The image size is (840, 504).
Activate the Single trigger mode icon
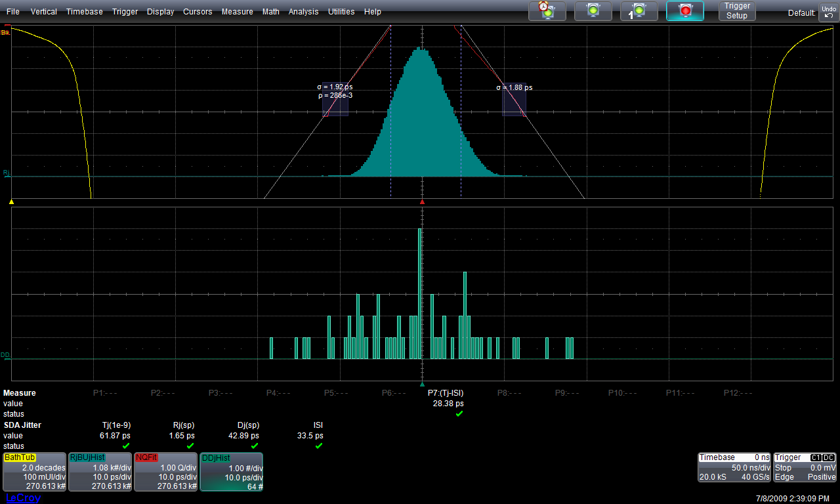tap(639, 10)
